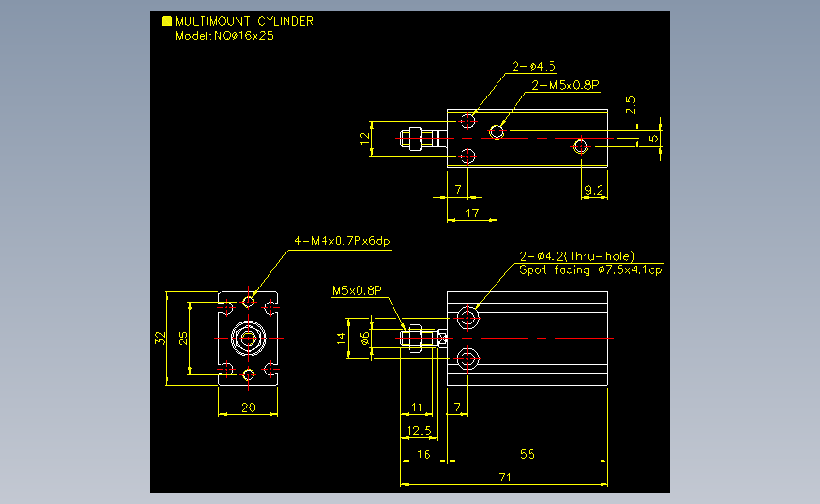
Task: Select the 2-Φ4.5 hole callout
Action: tap(533, 67)
